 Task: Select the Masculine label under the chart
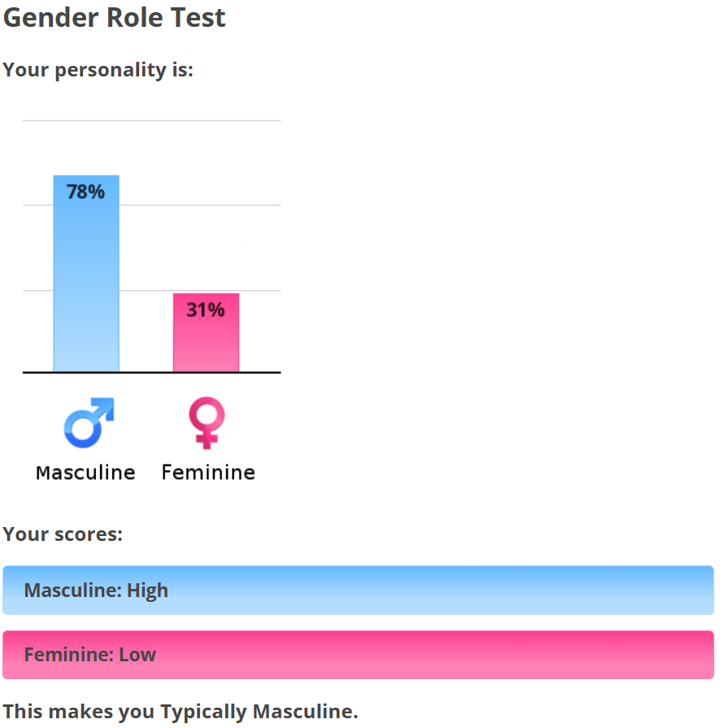pos(86,473)
